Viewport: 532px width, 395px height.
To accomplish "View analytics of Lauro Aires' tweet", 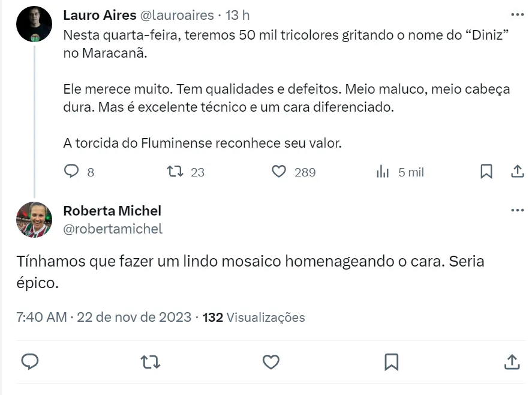I will 383,172.
